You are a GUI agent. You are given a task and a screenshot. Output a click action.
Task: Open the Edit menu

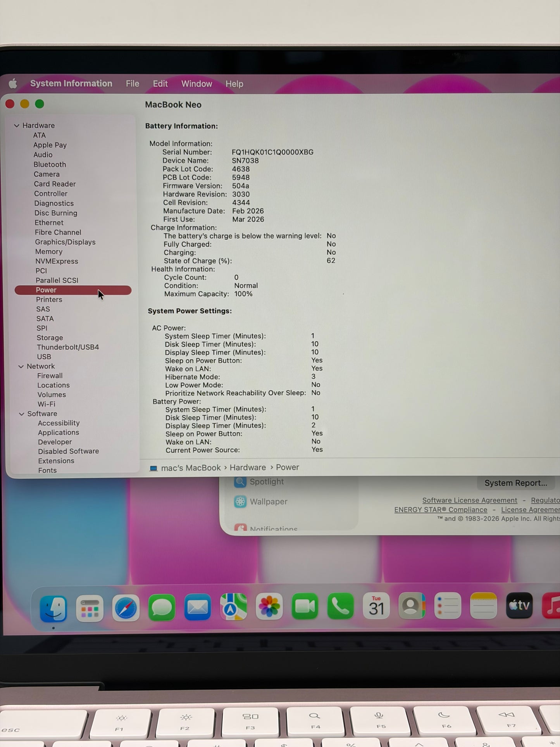tap(160, 84)
